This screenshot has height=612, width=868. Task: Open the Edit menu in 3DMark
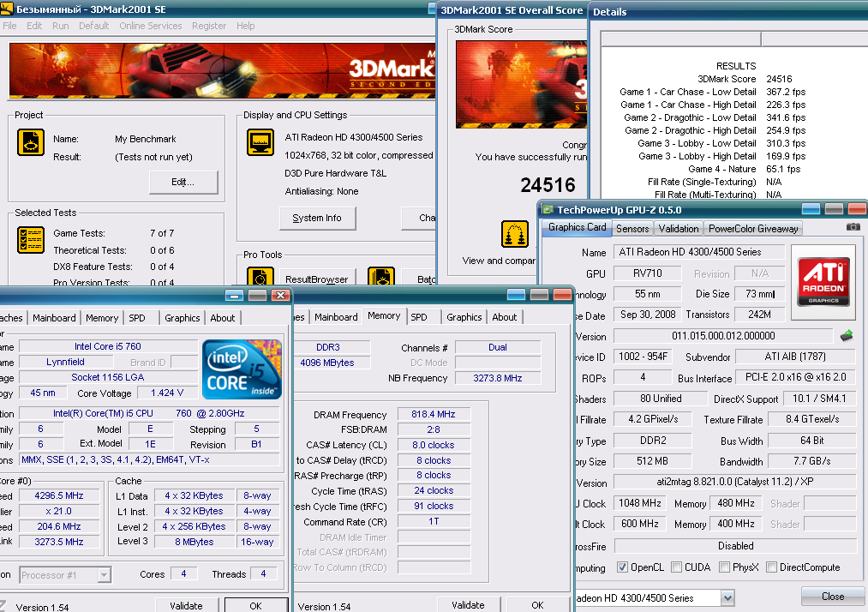pyautogui.click(x=34, y=26)
